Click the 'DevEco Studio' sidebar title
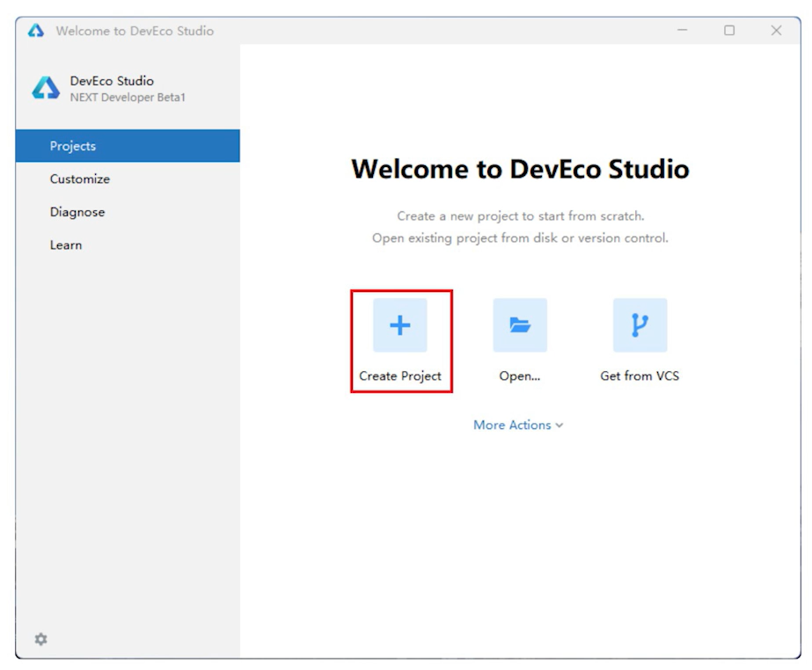The width and height of the screenshot is (812, 670). [x=112, y=81]
